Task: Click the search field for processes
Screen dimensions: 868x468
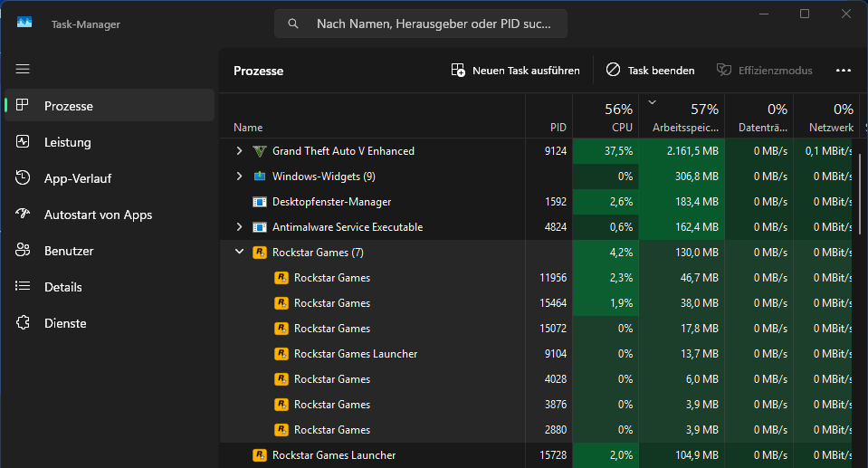Action: (x=434, y=24)
